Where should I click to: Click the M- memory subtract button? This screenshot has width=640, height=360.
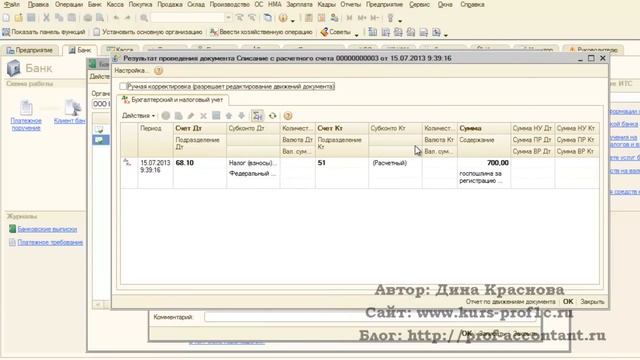[374, 18]
